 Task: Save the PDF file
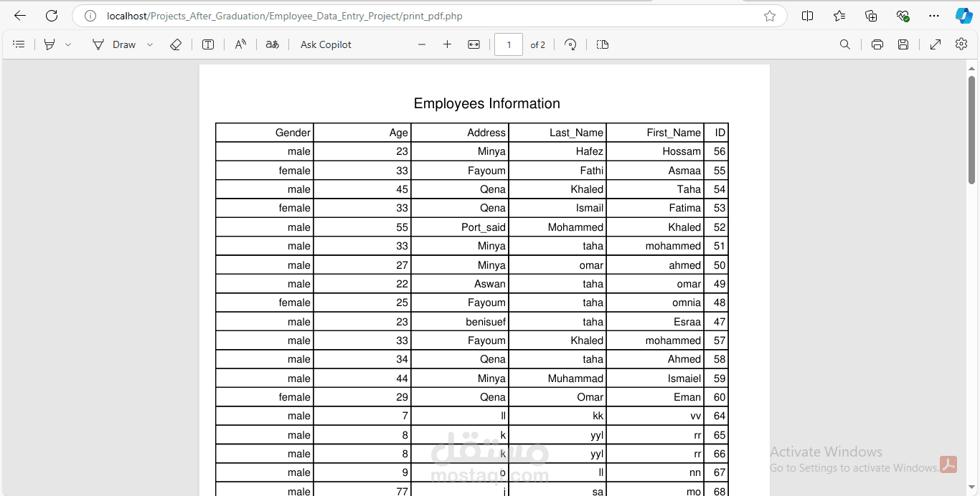tap(903, 44)
